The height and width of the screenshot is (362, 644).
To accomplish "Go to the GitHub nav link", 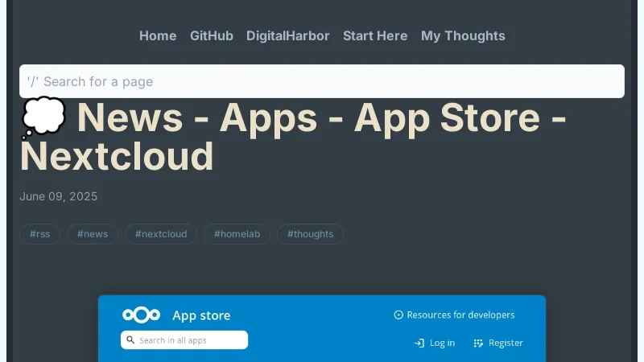I will [x=212, y=35].
